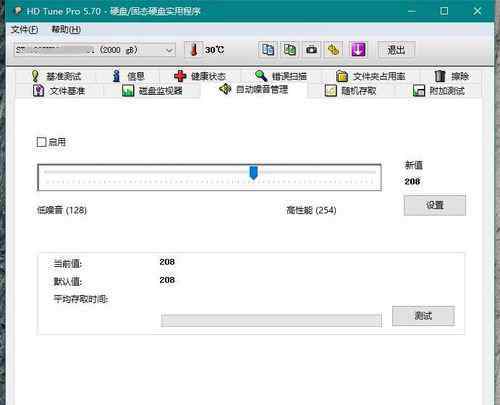
Task: Open options via the yellow tools icon
Action: click(x=334, y=50)
